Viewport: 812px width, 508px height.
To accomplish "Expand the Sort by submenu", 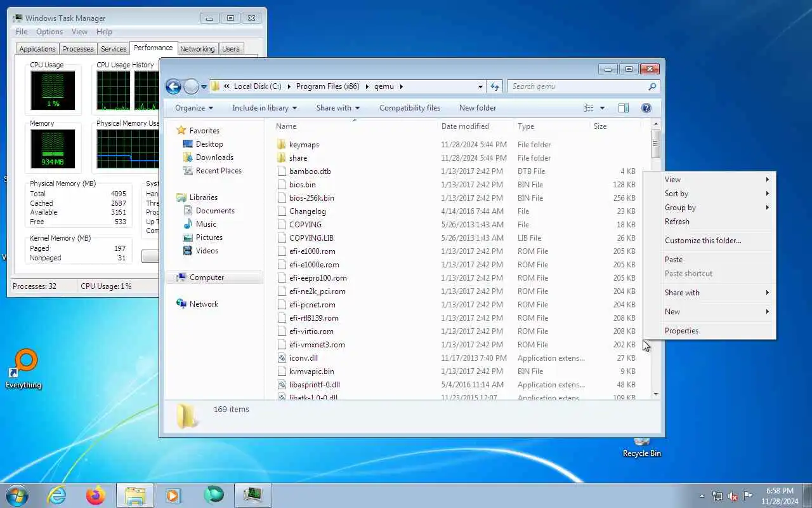I will 710,194.
